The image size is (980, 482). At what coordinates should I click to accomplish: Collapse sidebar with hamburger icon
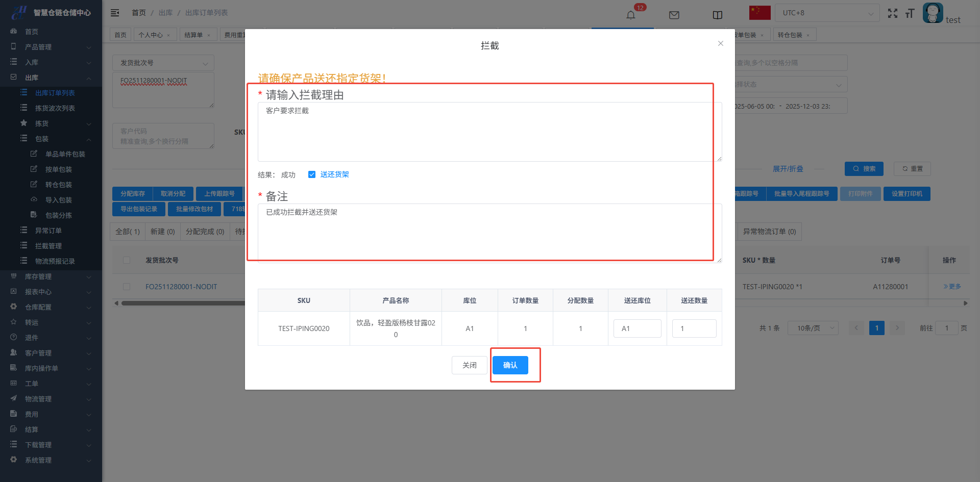115,13
